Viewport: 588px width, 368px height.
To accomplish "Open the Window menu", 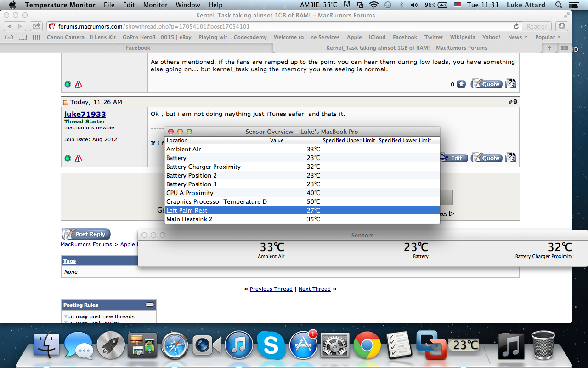I will [188, 5].
